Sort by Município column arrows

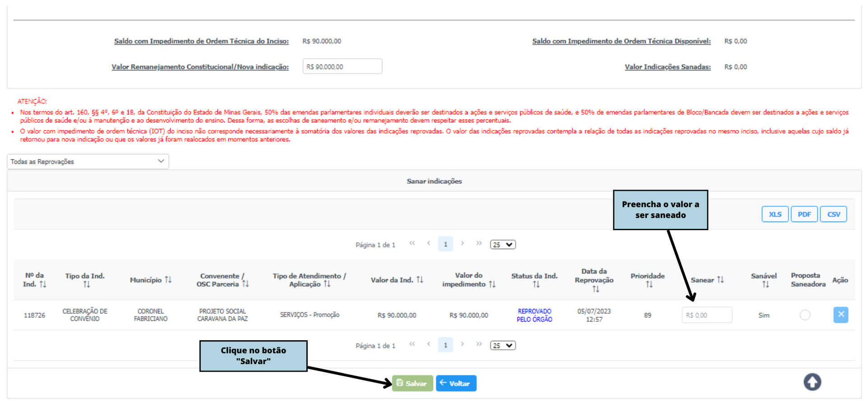[168, 280]
